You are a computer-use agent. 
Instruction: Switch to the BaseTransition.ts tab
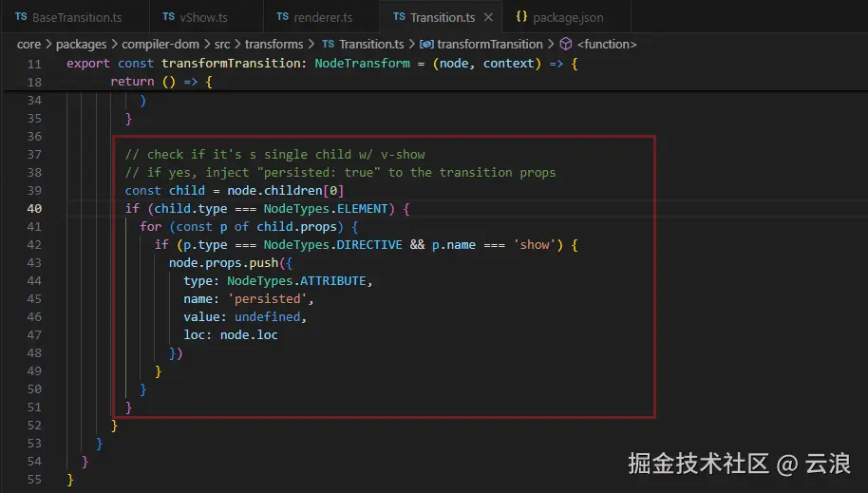74,17
